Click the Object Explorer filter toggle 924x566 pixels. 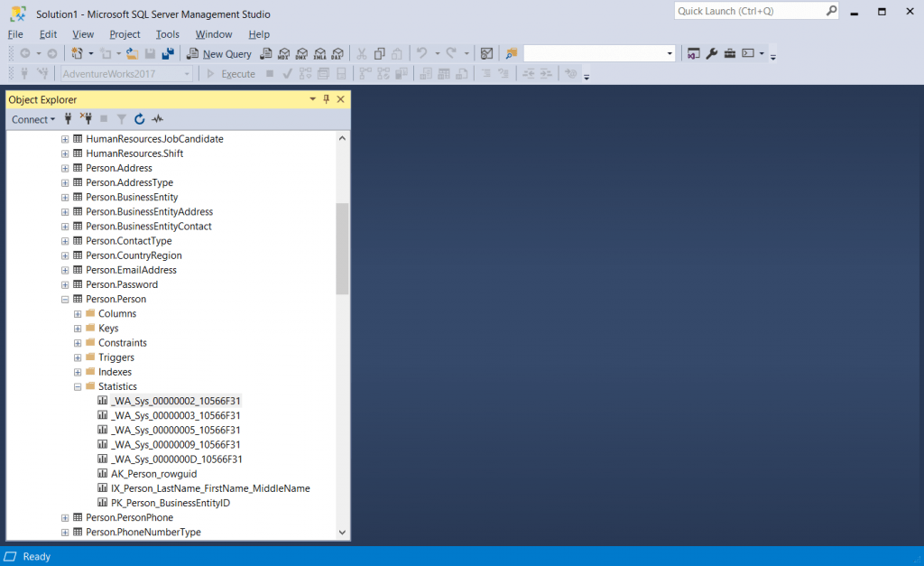(x=121, y=118)
